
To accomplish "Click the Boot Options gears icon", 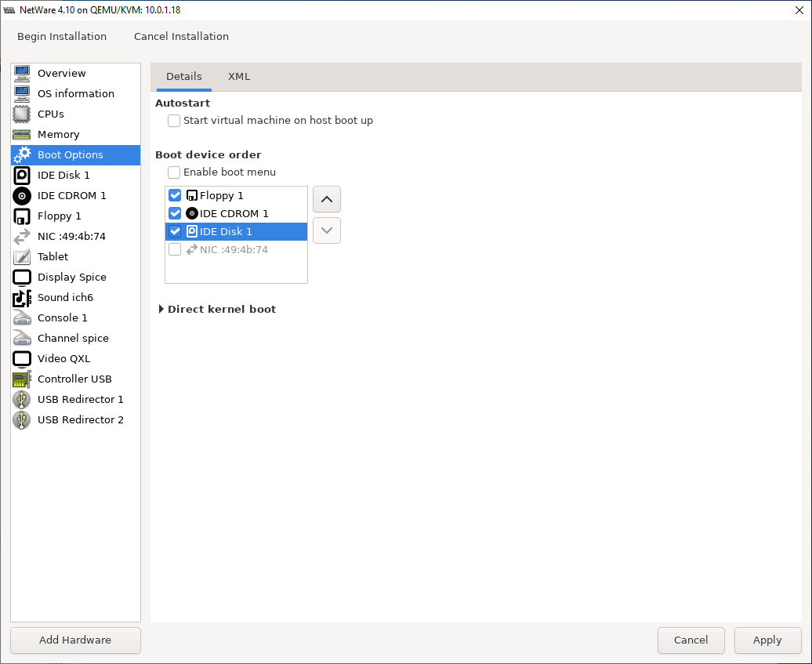I will [22, 155].
